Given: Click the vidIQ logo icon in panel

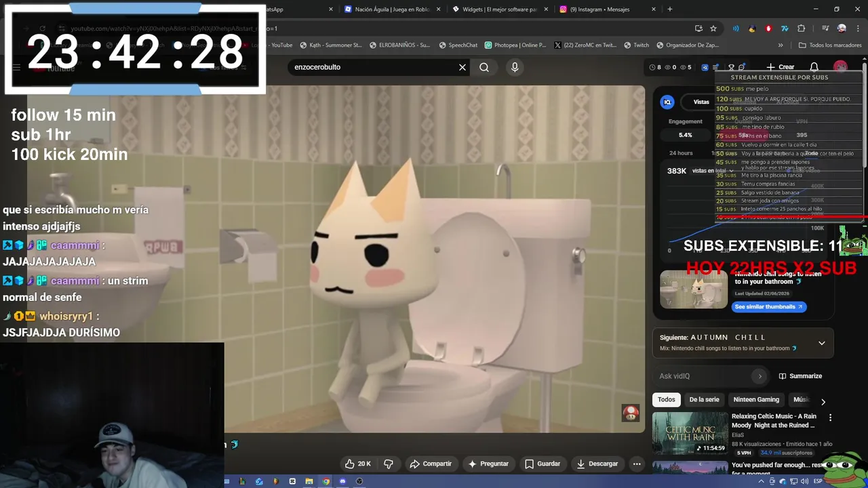Looking at the screenshot, I should click(667, 102).
